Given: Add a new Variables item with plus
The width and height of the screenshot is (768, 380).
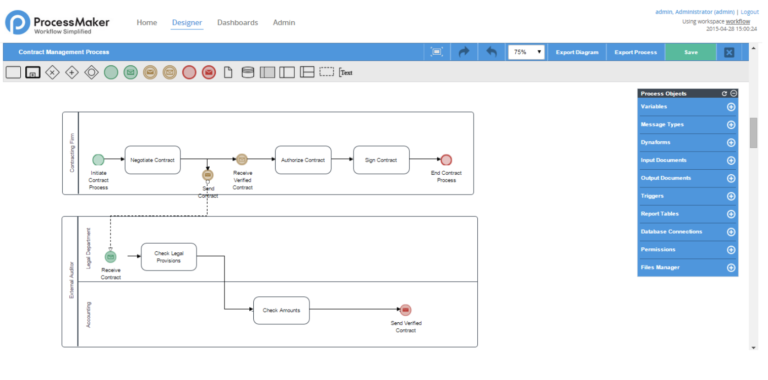Looking at the screenshot, I should (x=731, y=107).
